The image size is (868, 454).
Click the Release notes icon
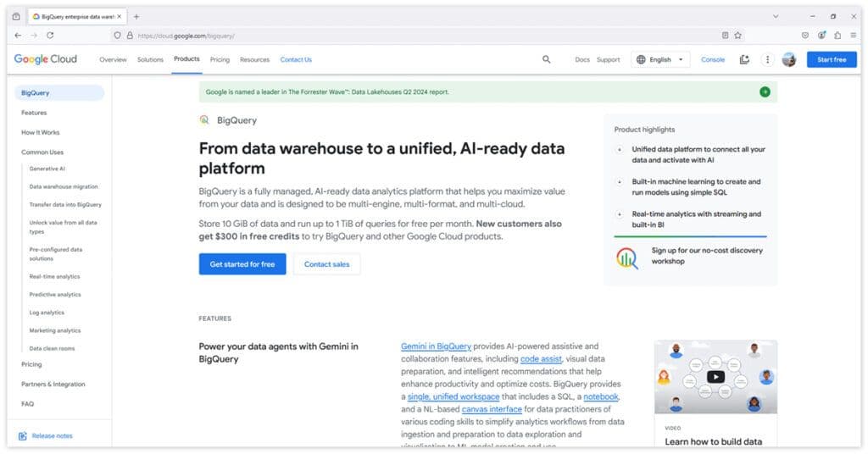[22, 435]
